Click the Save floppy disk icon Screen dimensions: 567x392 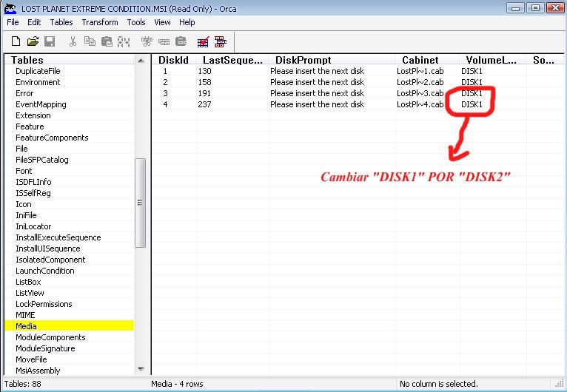50,41
